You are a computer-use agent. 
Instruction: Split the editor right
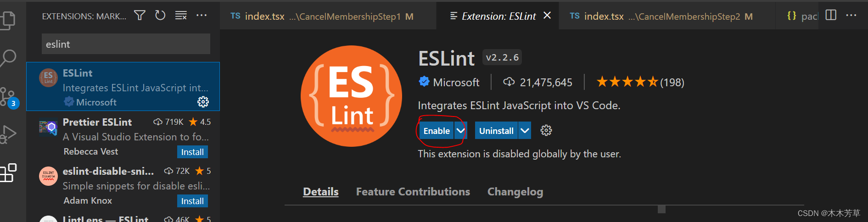tap(831, 15)
